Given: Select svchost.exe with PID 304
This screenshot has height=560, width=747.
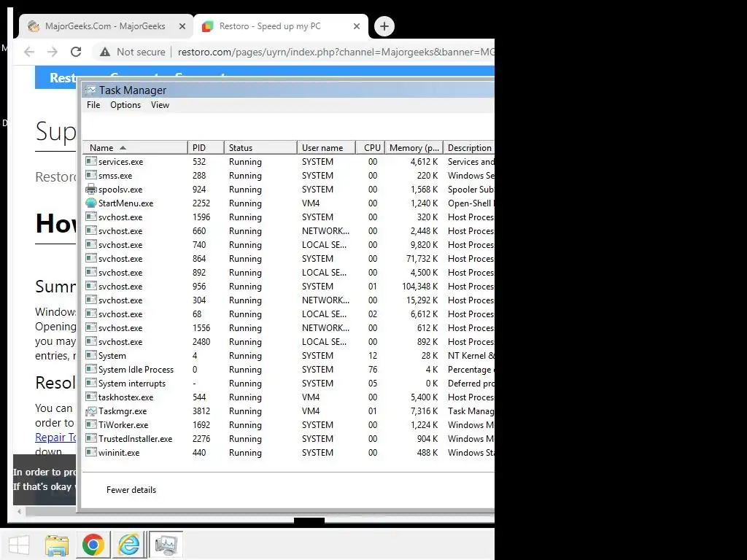Looking at the screenshot, I should pyautogui.click(x=289, y=300).
